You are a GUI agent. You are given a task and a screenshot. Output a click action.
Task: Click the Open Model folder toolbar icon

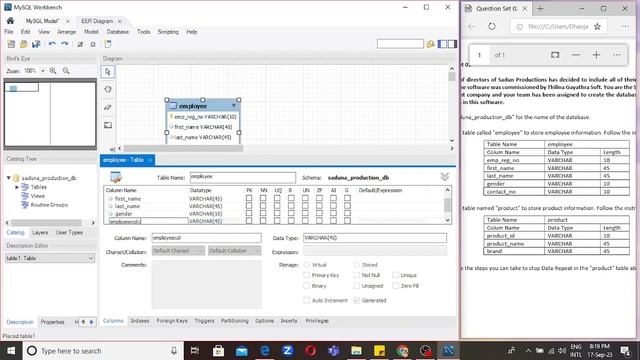coord(24,44)
